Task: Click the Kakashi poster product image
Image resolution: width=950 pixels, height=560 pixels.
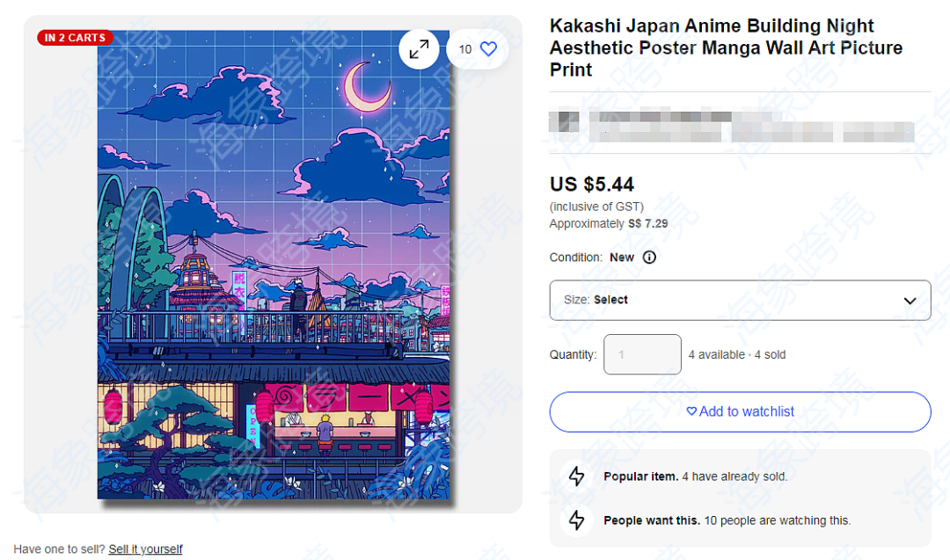Action: (274, 265)
